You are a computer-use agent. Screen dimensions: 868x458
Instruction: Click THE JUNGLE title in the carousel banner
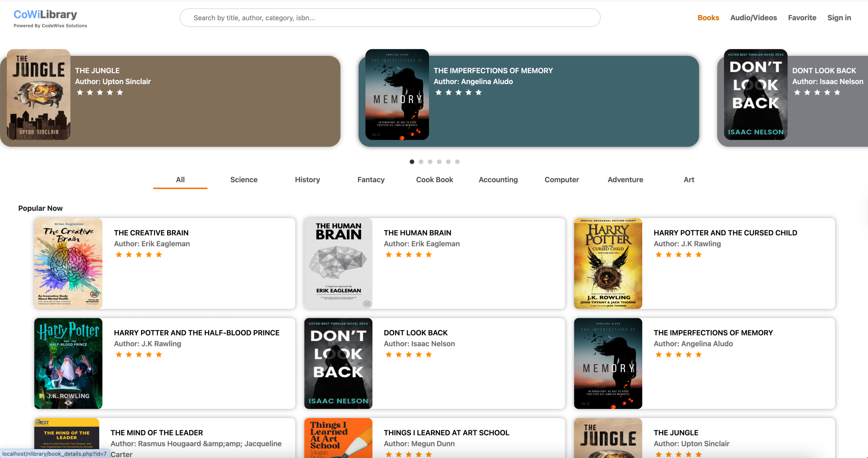tap(97, 71)
